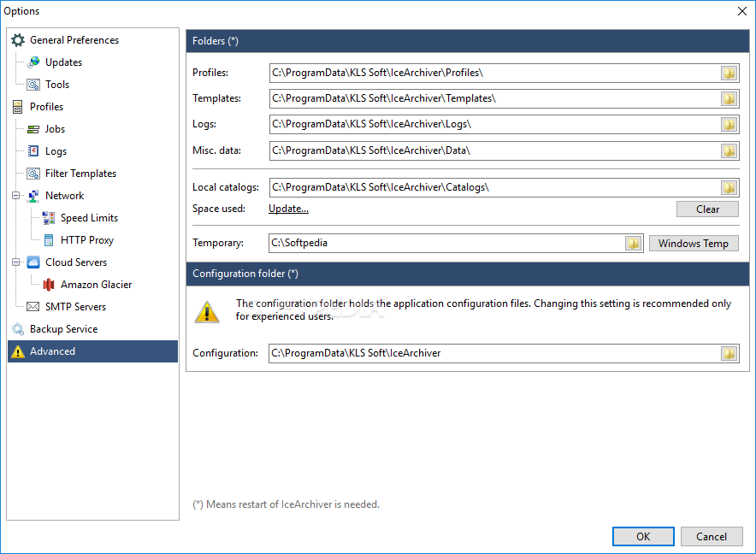The image size is (756, 554).
Task: Select HTTP Proxy under Network
Action: 87,240
